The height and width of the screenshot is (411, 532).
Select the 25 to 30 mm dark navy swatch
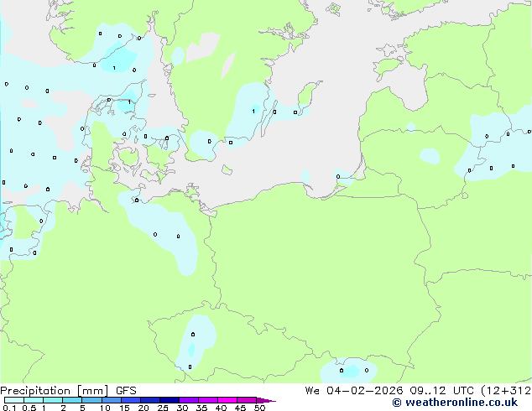pyautogui.click(x=170, y=400)
